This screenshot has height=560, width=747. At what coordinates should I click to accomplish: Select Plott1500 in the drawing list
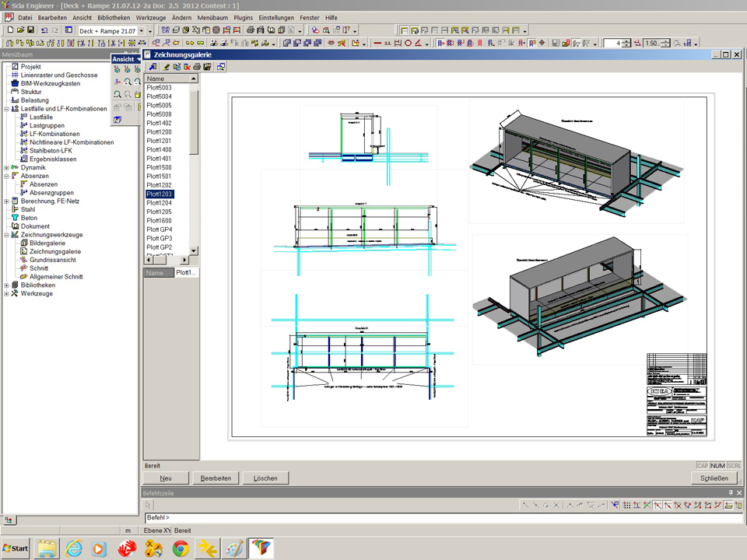[x=160, y=167]
